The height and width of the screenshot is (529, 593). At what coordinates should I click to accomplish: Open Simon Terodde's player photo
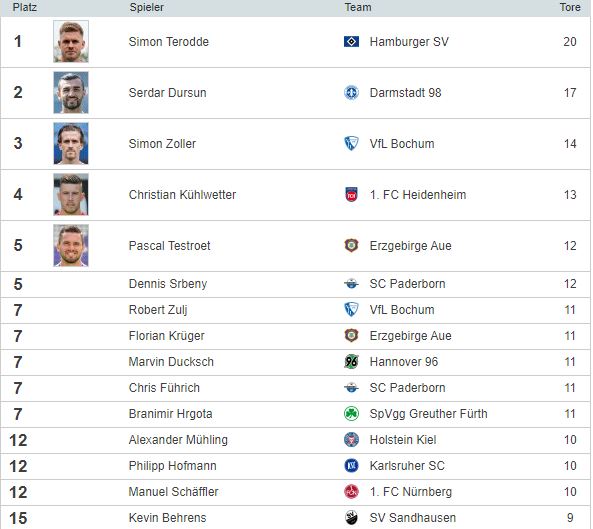pos(71,42)
